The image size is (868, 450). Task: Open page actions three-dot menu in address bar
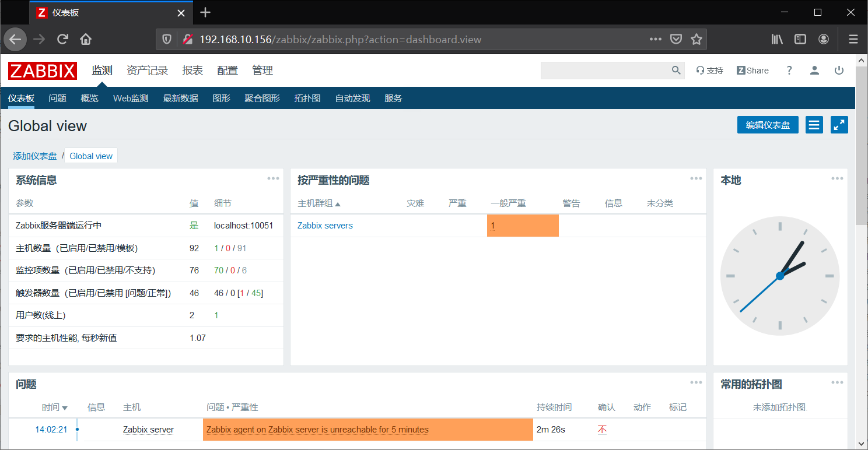pyautogui.click(x=656, y=40)
